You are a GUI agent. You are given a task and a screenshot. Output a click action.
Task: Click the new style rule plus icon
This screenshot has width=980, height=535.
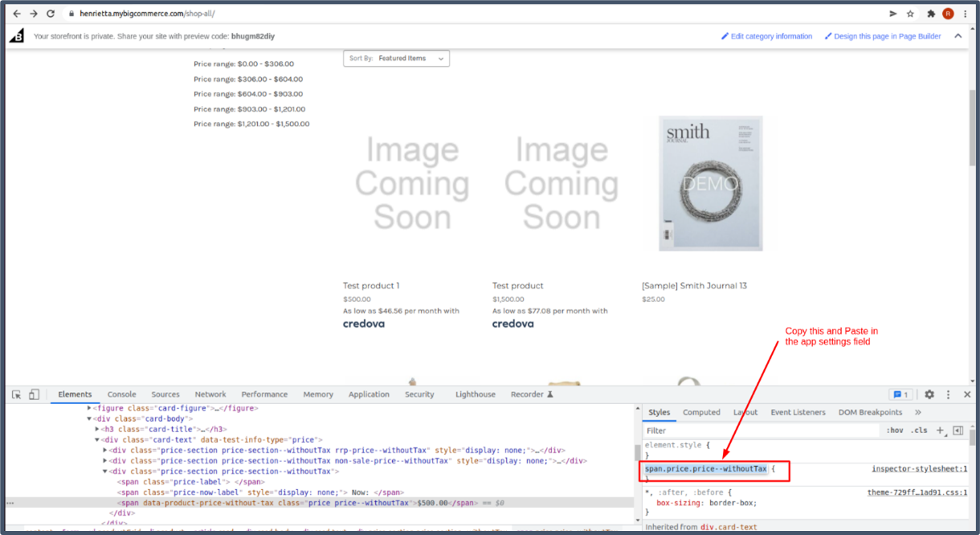pyautogui.click(x=940, y=431)
